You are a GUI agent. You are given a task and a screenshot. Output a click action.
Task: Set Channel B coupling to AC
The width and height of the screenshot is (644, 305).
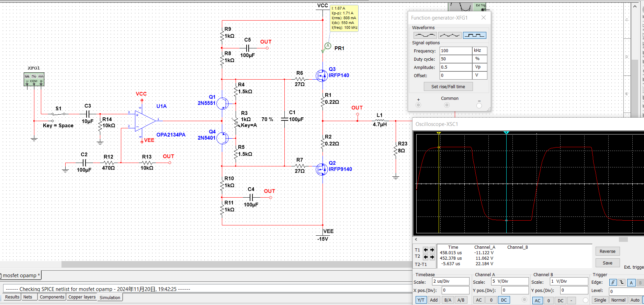[538, 301]
